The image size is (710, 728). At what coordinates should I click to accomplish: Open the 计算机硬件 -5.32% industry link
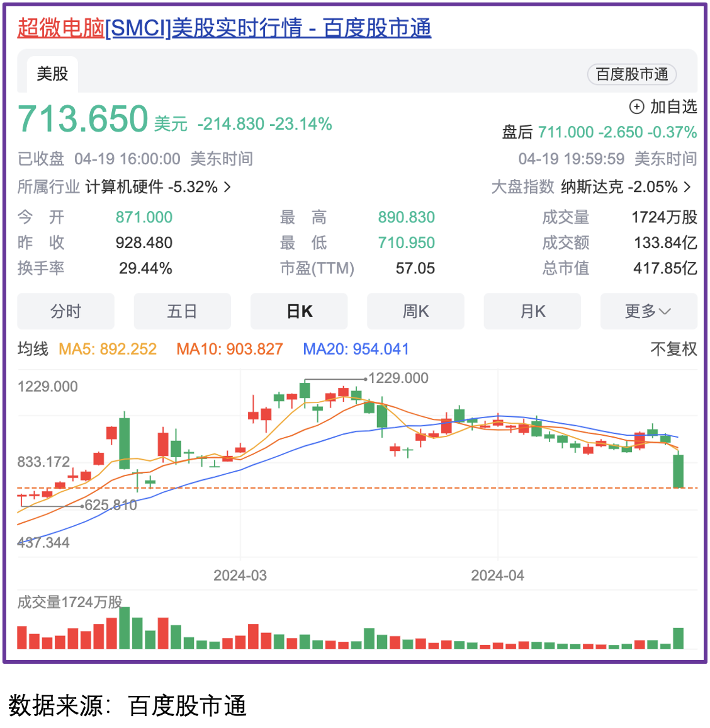151,186
